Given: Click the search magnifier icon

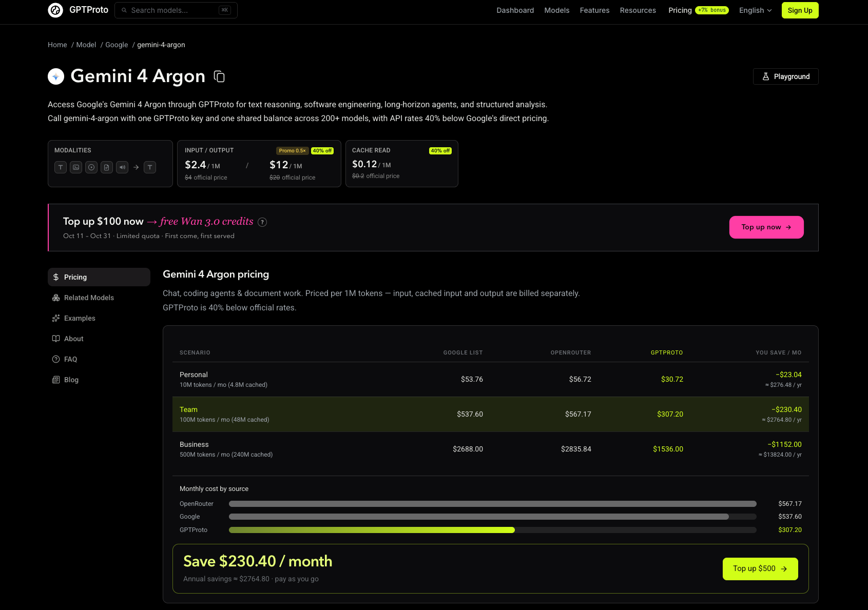Looking at the screenshot, I should (124, 10).
